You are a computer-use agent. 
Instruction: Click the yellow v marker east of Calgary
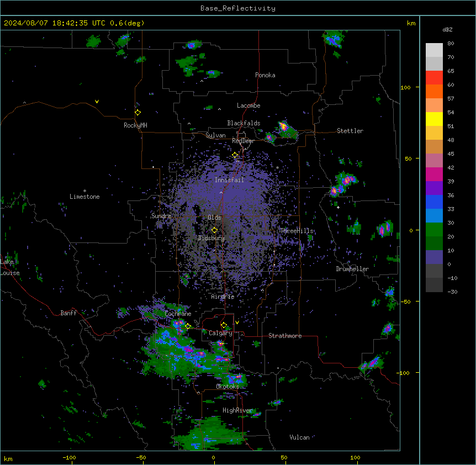pyautogui.click(x=237, y=323)
